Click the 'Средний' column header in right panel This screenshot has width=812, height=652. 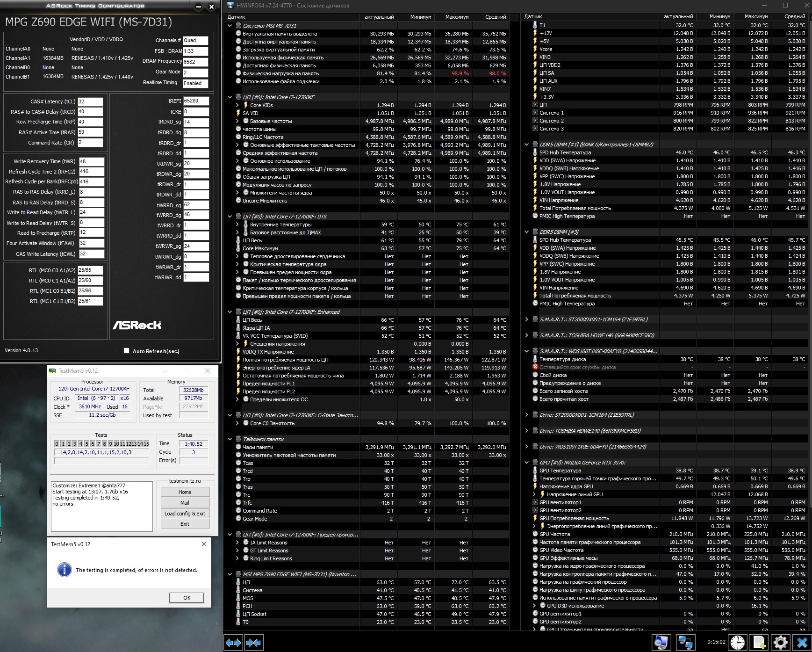coord(790,17)
